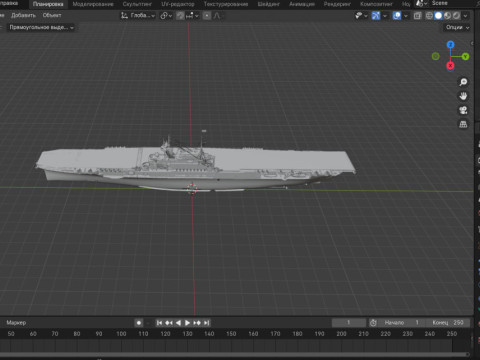Click the negative Y axis gizmo circle
480x360 pixels.
[x=436, y=56]
